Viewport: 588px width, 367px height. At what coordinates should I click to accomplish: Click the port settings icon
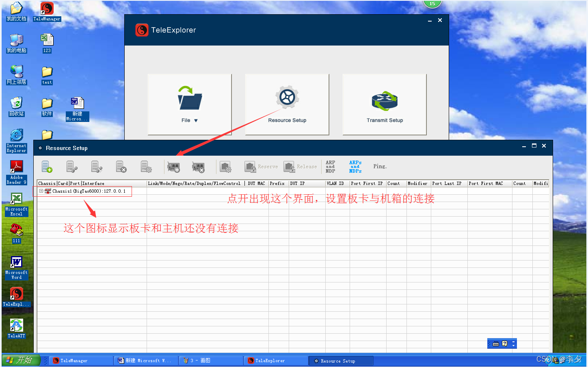pyautogui.click(x=226, y=167)
